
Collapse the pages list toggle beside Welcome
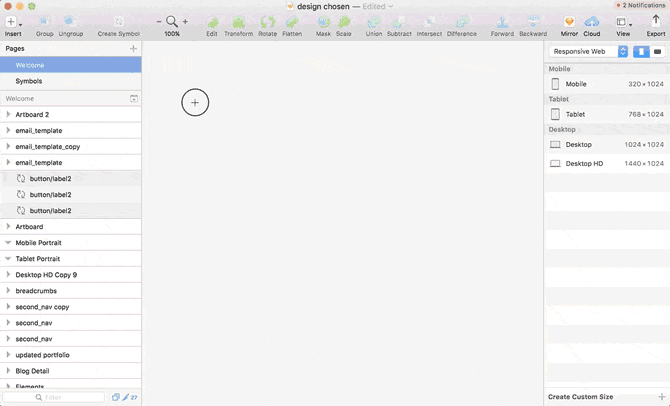pos(134,99)
